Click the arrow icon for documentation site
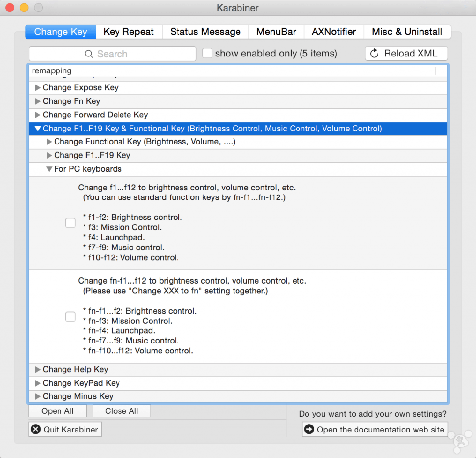476x458 pixels. pos(309,429)
